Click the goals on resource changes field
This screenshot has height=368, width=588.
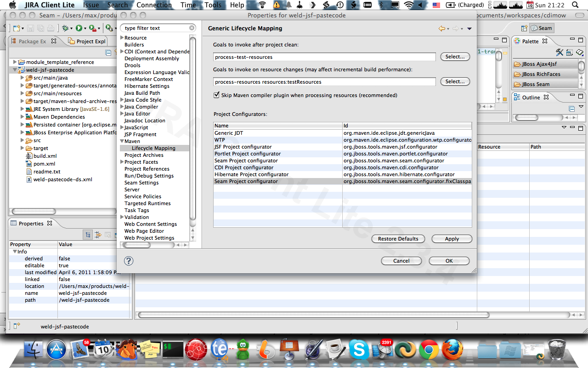click(x=324, y=82)
